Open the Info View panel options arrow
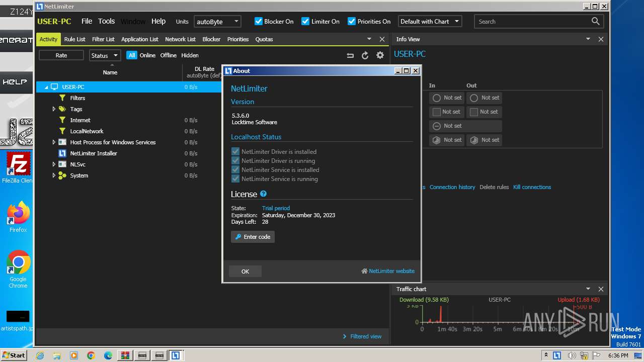 [x=588, y=39]
